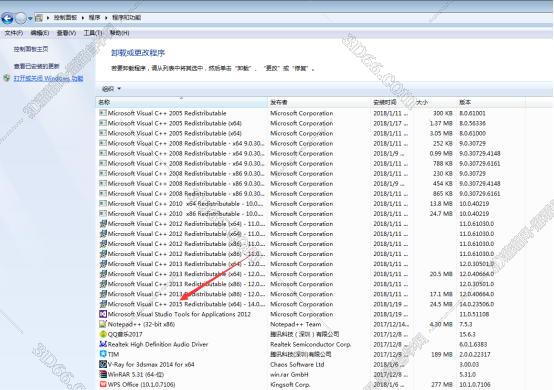This screenshot has width=554, height=390.
Task: Click icon of Visual C++ 2010 x86 24.7 MB row
Action: coord(103,214)
